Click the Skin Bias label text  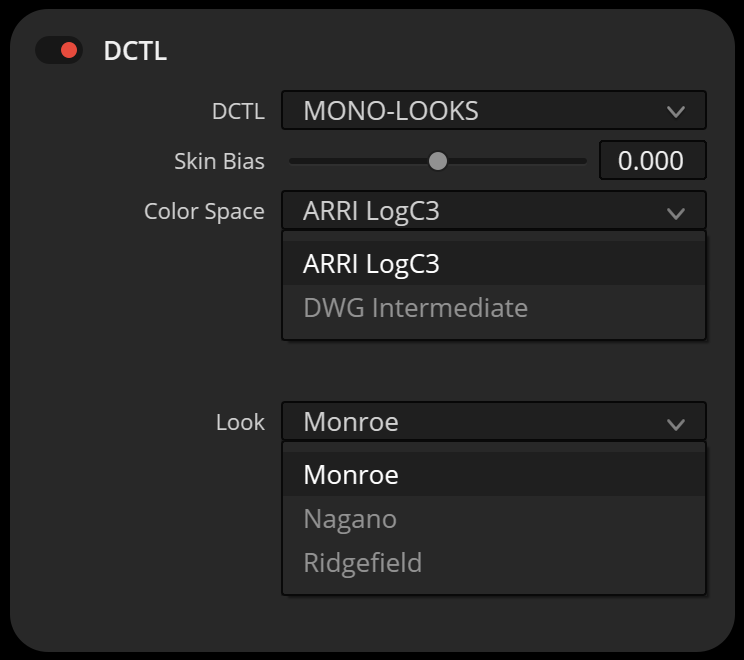pos(219,161)
